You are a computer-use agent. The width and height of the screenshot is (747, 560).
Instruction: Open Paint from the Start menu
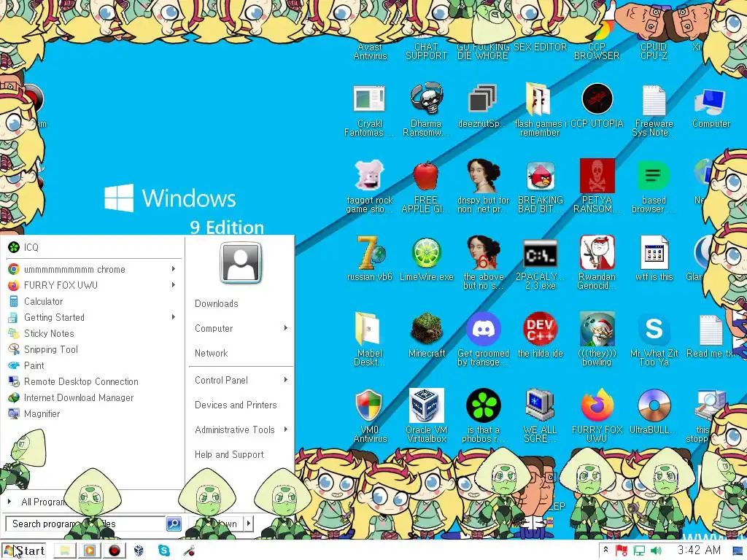(94, 366)
